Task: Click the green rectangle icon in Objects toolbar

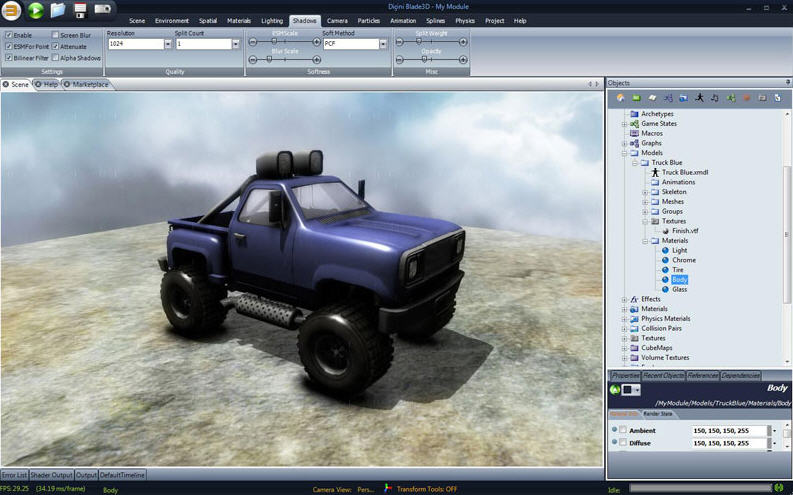Action: (x=636, y=98)
